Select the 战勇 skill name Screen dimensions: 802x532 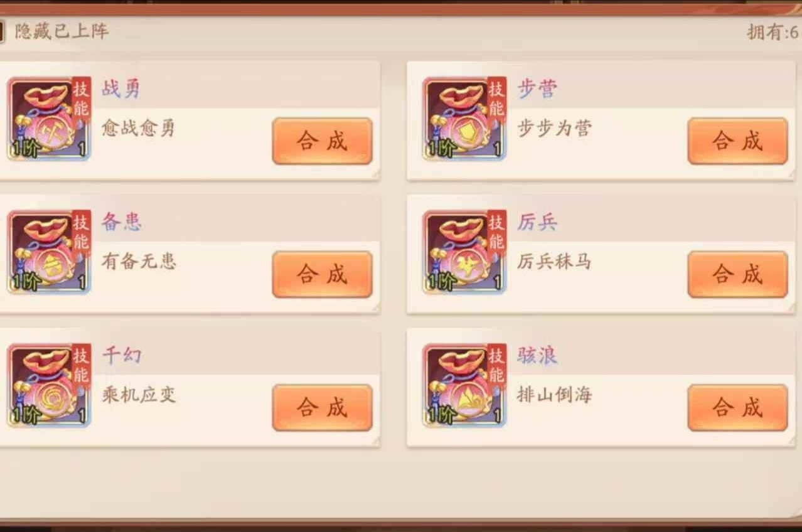coord(121,89)
